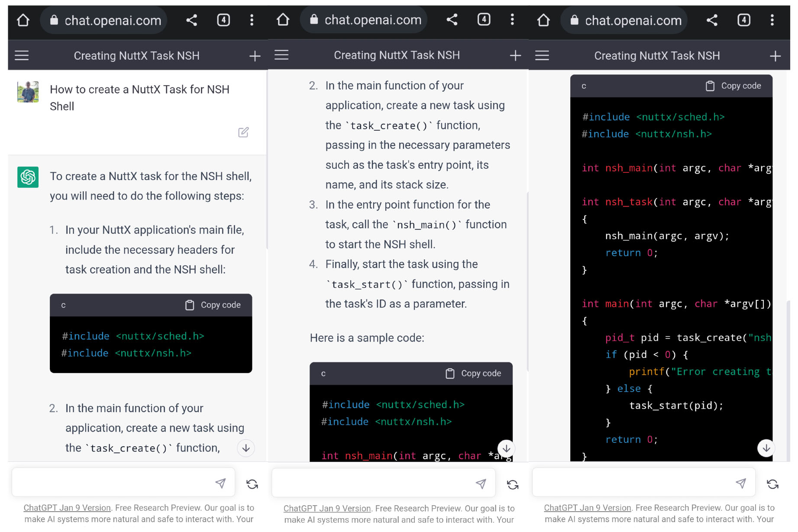Tap the home icon in the middle browser panel

[x=283, y=19]
